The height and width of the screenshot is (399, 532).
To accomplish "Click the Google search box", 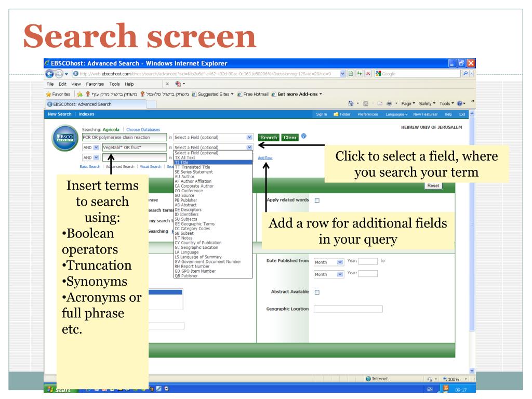I will [x=418, y=74].
